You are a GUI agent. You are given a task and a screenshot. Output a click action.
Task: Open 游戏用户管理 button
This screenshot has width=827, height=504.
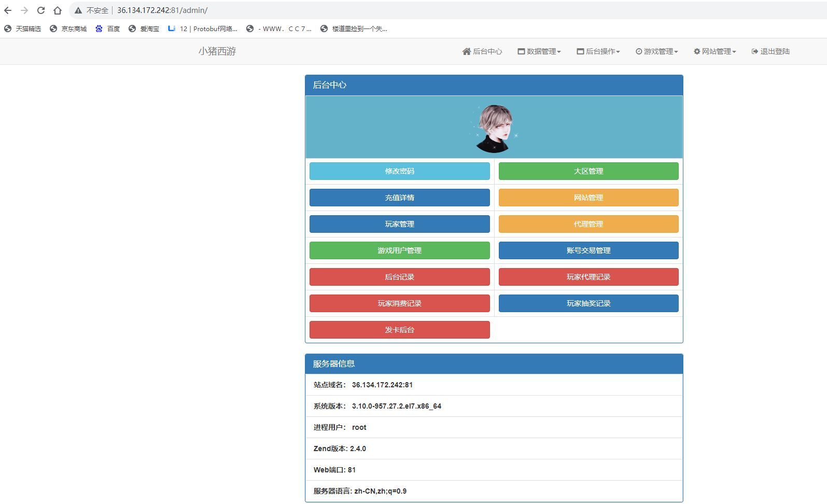(400, 250)
